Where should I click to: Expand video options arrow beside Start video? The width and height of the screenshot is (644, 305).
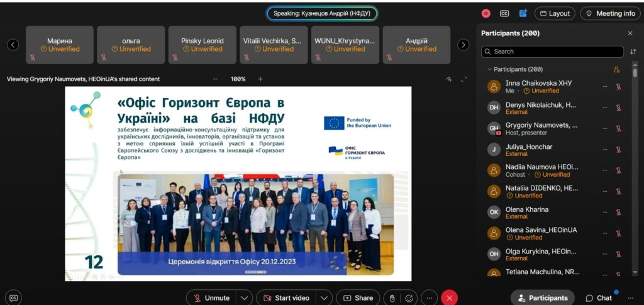324,298
